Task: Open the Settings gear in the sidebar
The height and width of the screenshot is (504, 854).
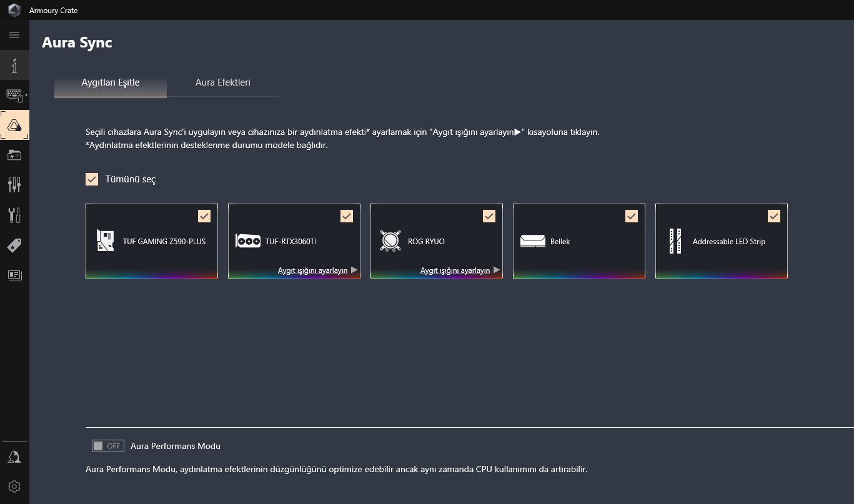Action: tap(14, 487)
